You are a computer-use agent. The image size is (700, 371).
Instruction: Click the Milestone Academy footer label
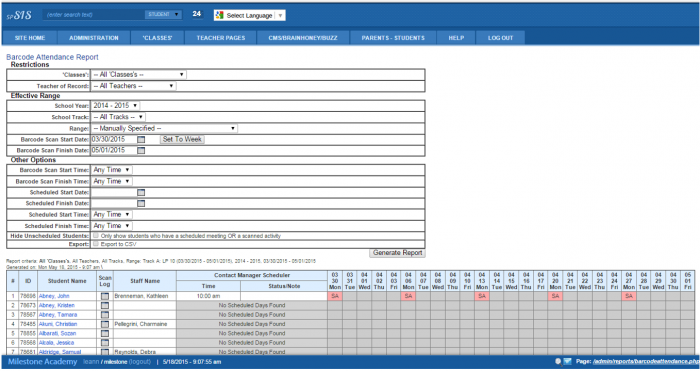pos(42,362)
